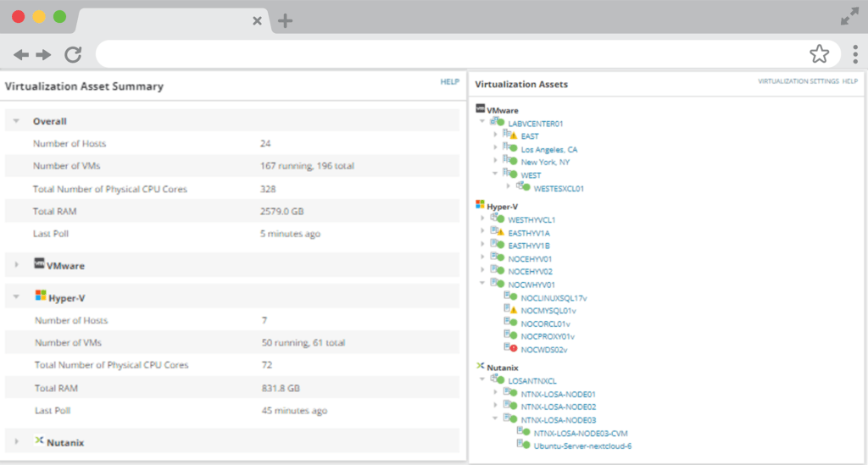This screenshot has height=465, width=868.
Task: Click the NOCMYSQL01v warning status icon
Action: [x=512, y=310]
